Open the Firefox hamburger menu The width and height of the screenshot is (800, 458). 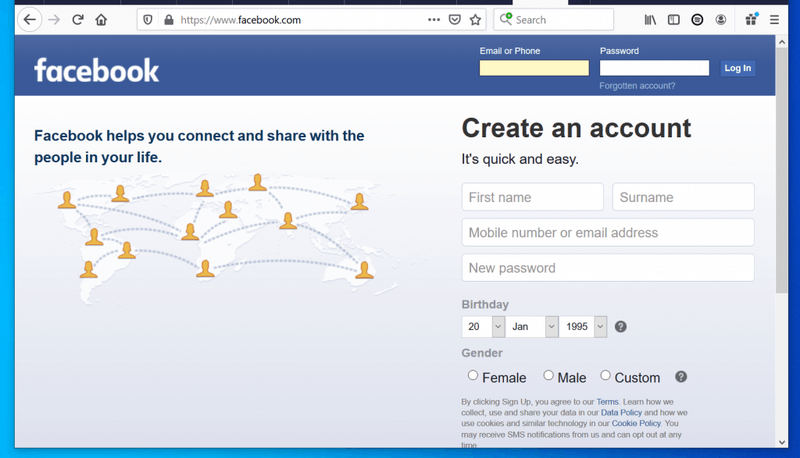coord(774,20)
